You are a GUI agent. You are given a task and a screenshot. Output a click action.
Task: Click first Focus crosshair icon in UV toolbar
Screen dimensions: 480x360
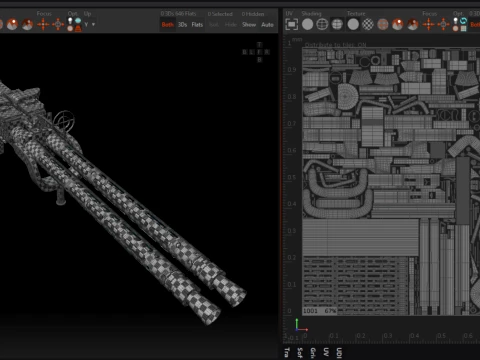coord(429,24)
